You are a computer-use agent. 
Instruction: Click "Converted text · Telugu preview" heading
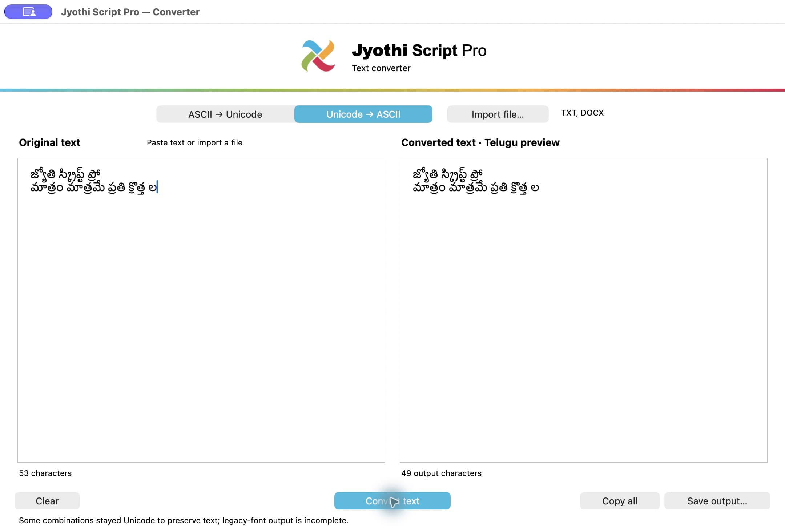click(x=480, y=142)
